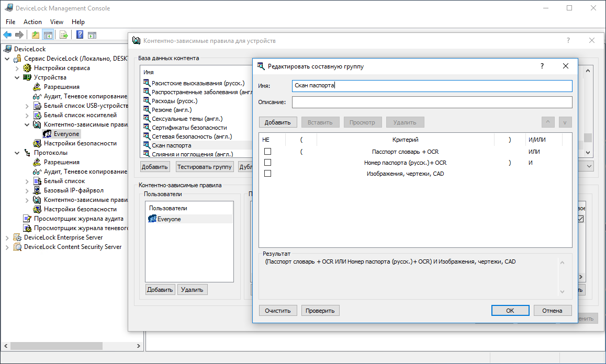Open the File menu
The width and height of the screenshot is (606, 364).
[x=10, y=21]
